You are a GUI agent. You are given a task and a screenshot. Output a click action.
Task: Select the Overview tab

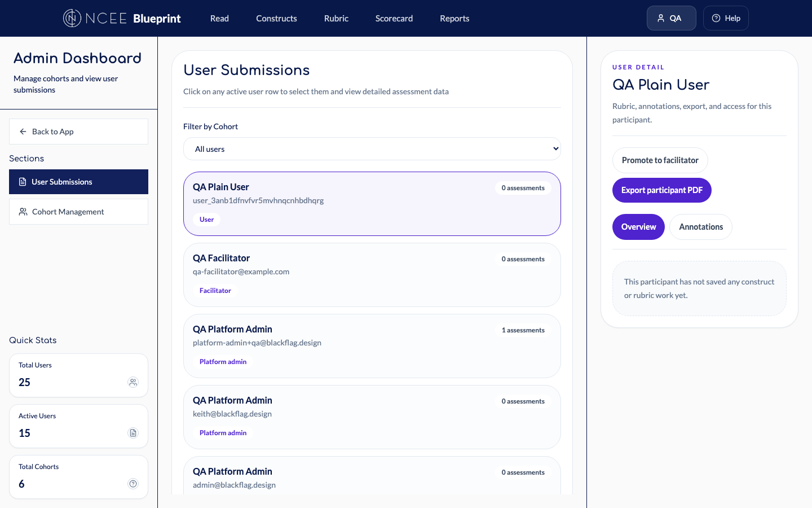click(638, 227)
